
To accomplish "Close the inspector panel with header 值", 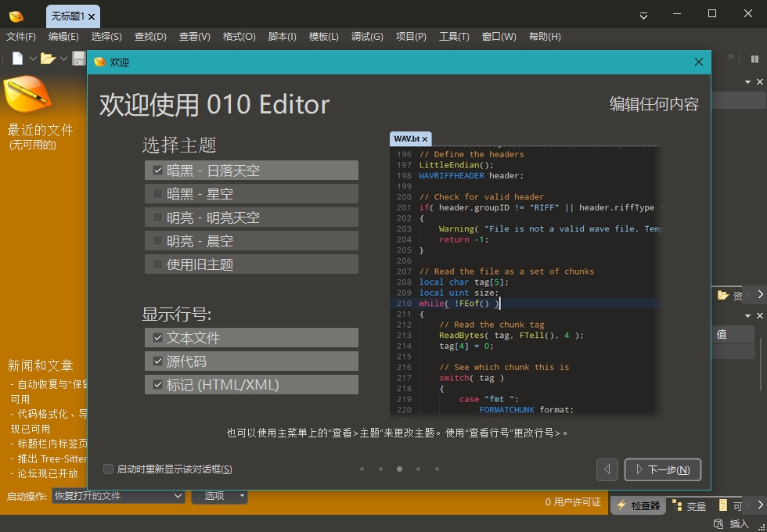I will pyautogui.click(x=760, y=316).
